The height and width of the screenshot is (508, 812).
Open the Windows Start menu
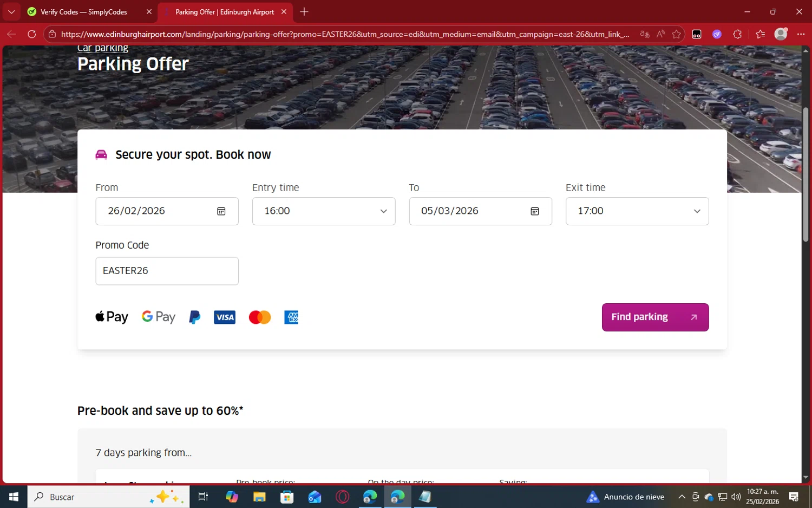click(14, 497)
